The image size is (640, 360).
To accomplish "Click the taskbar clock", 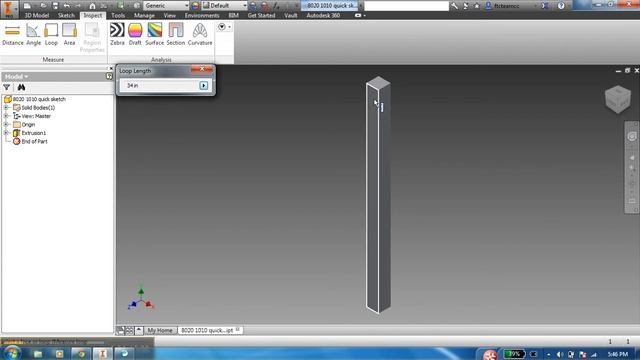I will (x=618, y=354).
